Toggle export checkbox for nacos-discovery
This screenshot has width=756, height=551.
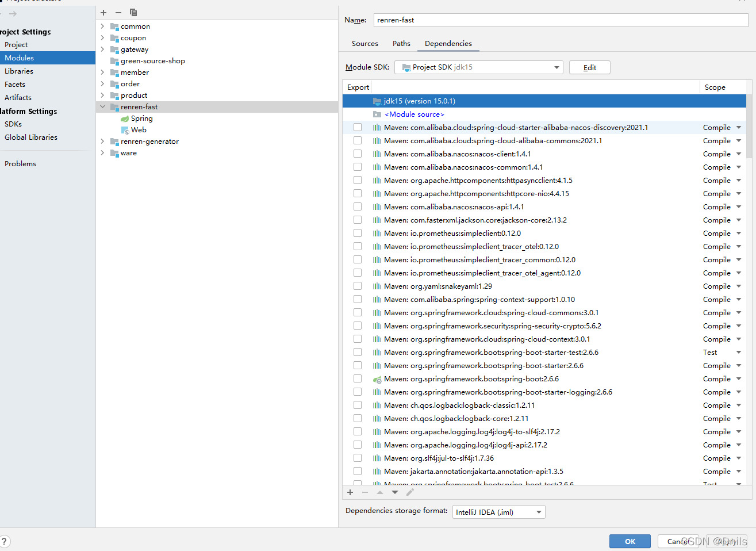[x=358, y=127]
